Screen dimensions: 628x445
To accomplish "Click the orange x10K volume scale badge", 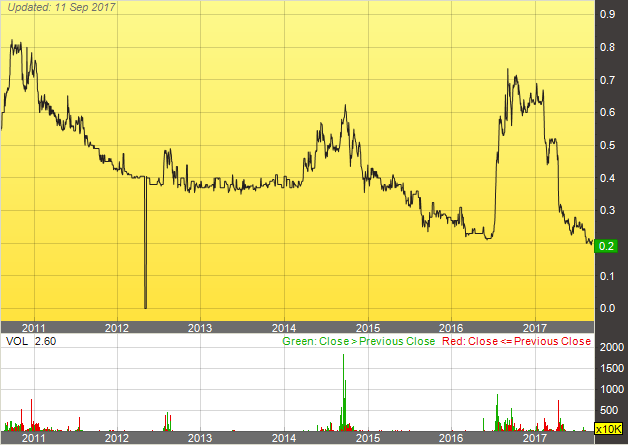I will 608,429.
